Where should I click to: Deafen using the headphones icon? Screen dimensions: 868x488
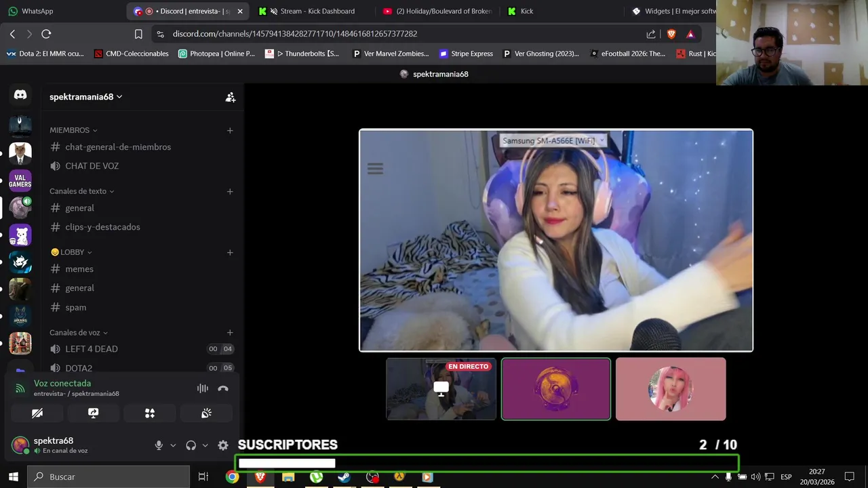191,445
